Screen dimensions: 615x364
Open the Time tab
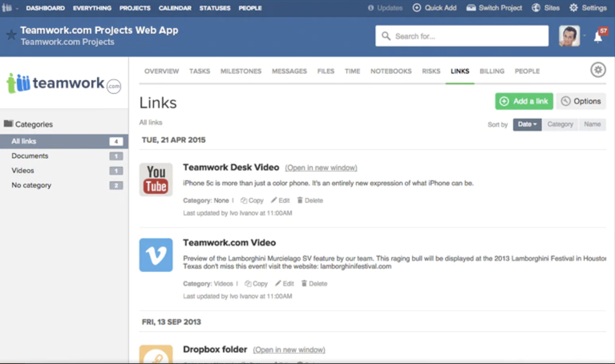pyautogui.click(x=352, y=71)
